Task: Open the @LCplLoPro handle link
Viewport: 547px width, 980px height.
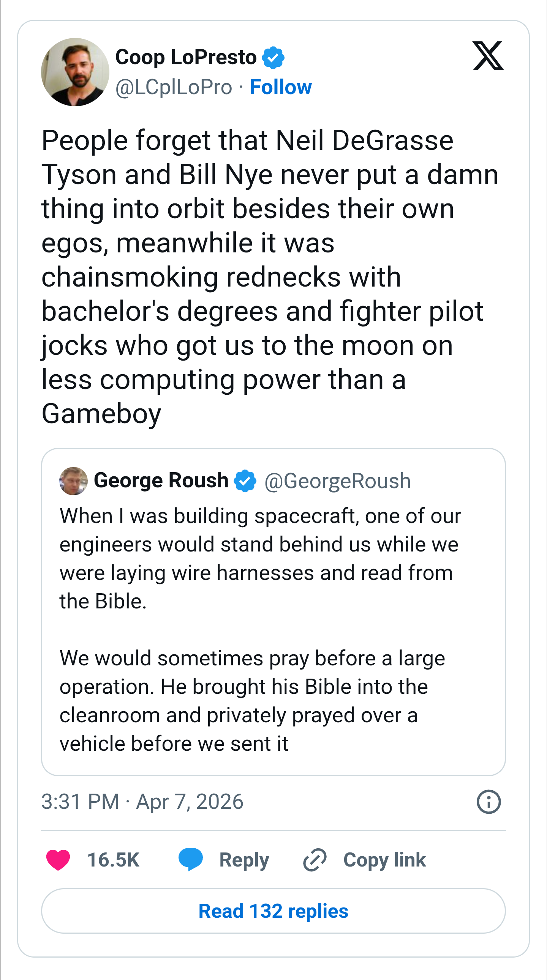Action: point(174,87)
